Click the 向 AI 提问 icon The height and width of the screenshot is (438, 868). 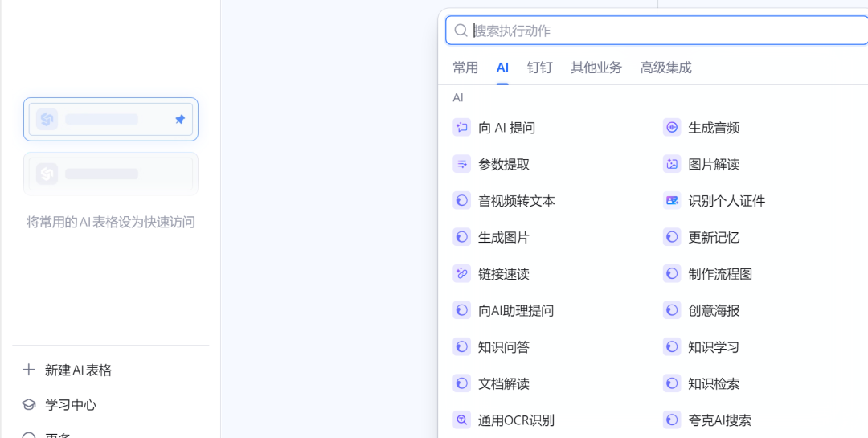click(461, 127)
